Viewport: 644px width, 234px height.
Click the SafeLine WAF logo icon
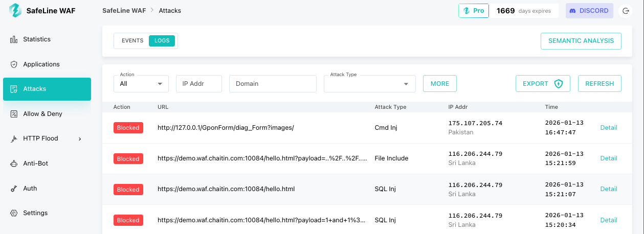(x=15, y=10)
